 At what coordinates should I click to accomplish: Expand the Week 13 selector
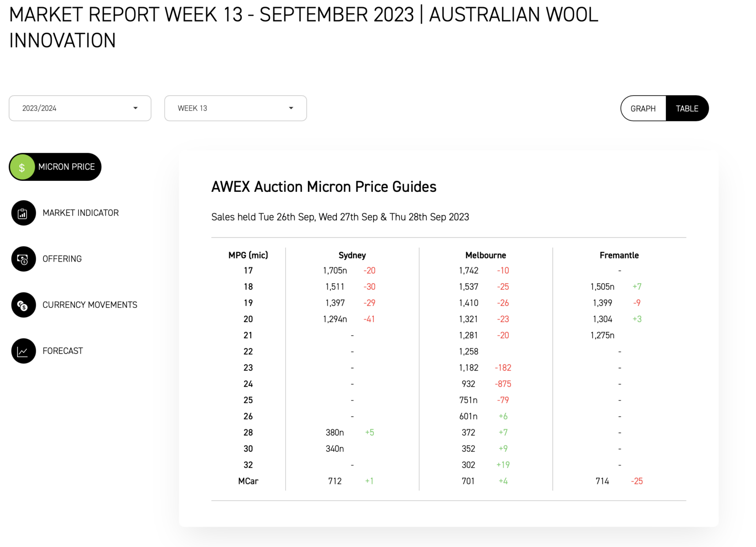(x=235, y=108)
